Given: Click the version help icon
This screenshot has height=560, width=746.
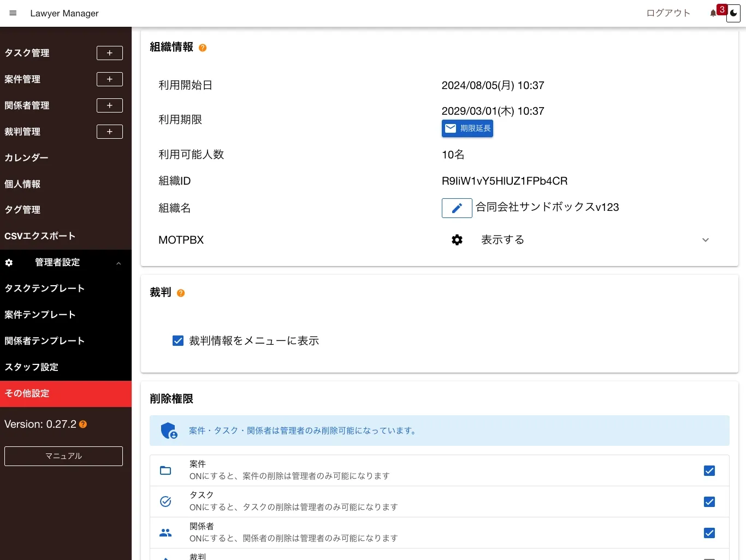Looking at the screenshot, I should click(83, 424).
